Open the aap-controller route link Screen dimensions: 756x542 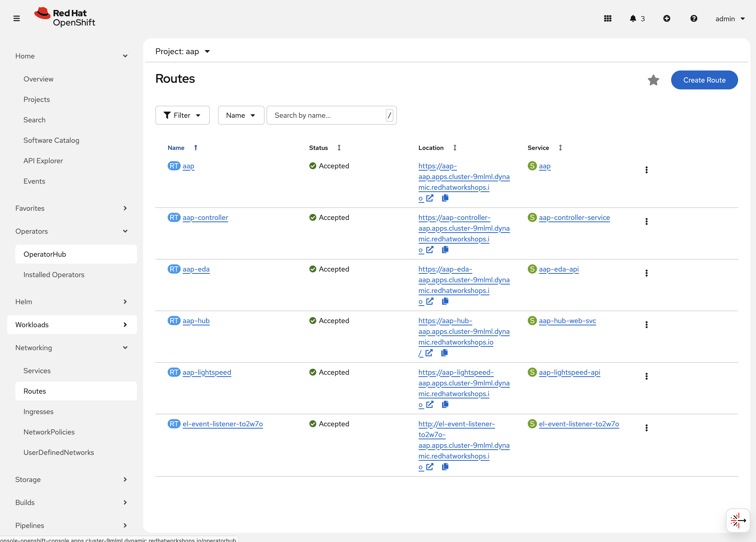coord(205,218)
